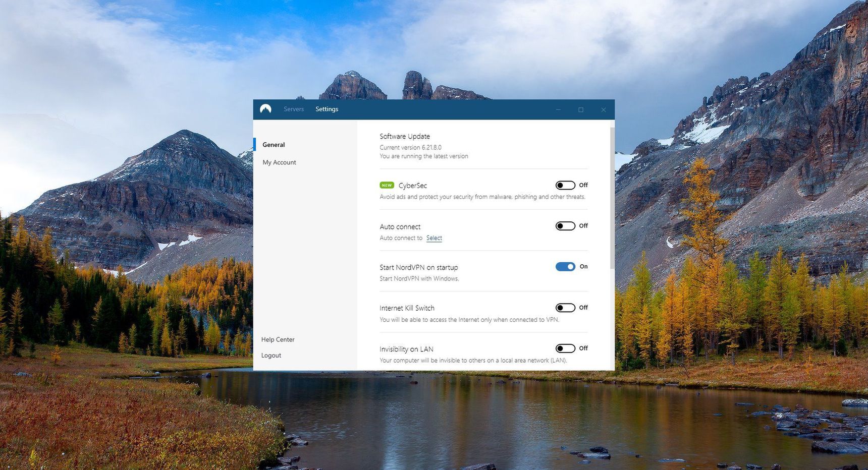Click the 'Internet Kill Switch' label

click(407, 308)
